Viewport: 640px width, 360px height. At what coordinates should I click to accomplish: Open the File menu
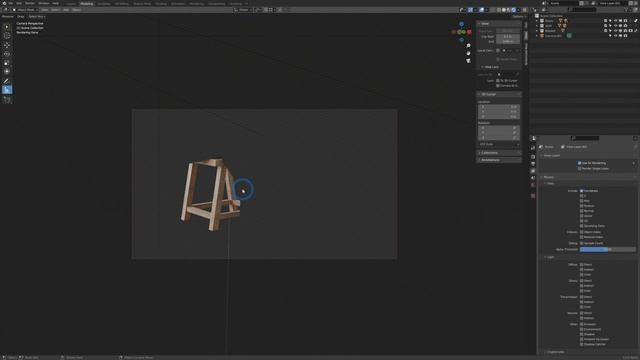tap(11, 3)
